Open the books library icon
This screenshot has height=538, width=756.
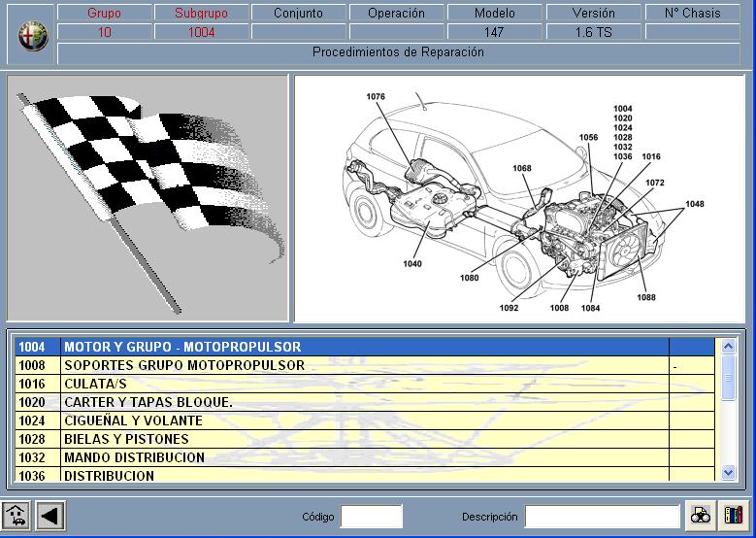(733, 516)
